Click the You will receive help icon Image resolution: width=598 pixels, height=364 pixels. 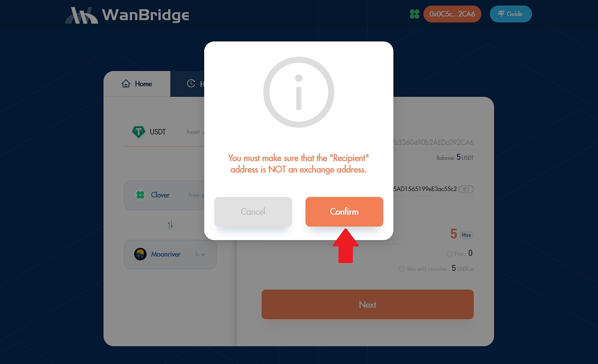tap(402, 269)
